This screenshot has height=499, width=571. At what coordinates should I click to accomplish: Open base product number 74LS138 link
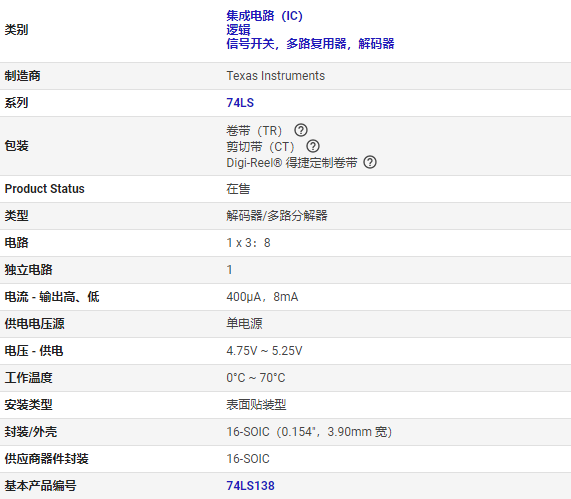(251, 486)
